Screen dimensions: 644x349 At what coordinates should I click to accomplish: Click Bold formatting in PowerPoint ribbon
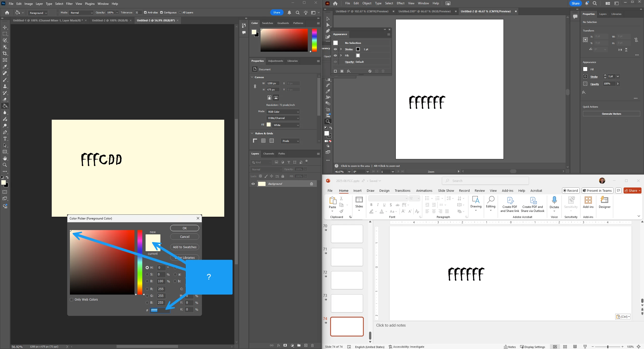click(x=371, y=205)
